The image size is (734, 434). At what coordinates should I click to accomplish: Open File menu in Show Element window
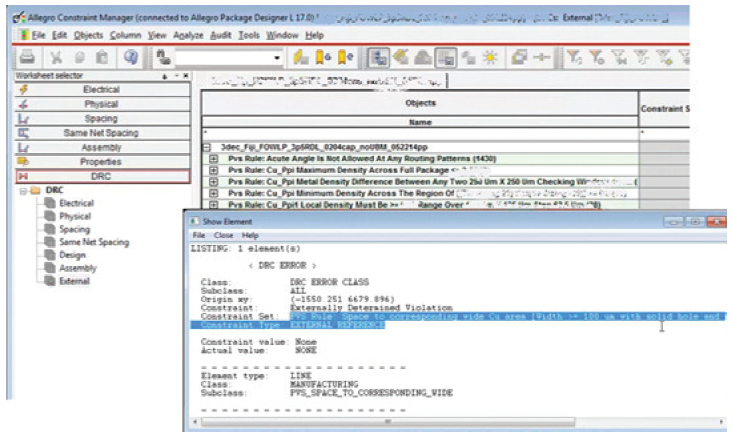(199, 235)
